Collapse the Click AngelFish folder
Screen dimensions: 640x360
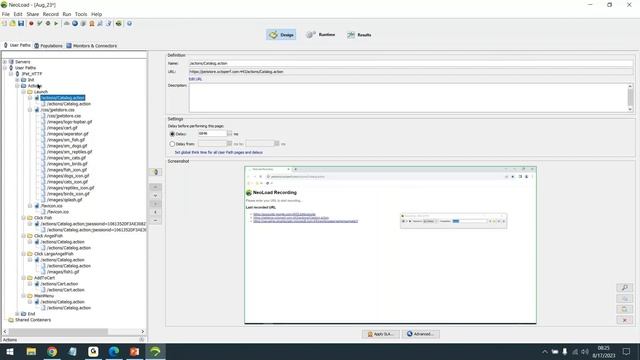tap(24, 236)
